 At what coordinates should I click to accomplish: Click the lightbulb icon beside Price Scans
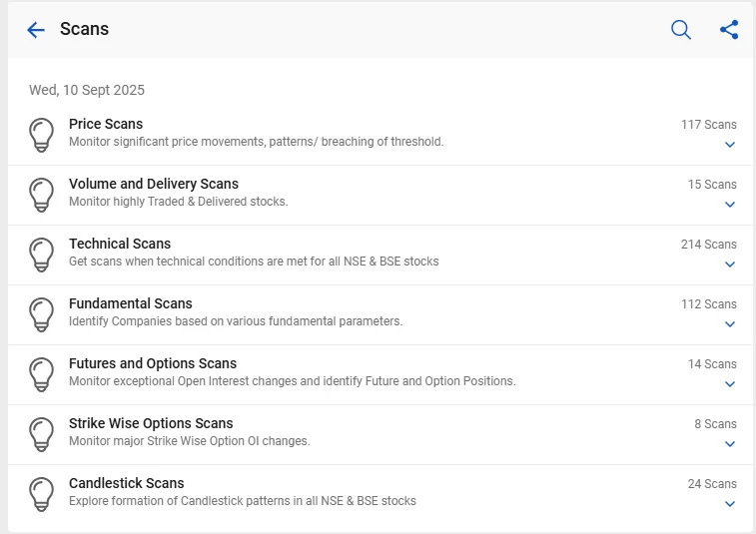point(42,135)
